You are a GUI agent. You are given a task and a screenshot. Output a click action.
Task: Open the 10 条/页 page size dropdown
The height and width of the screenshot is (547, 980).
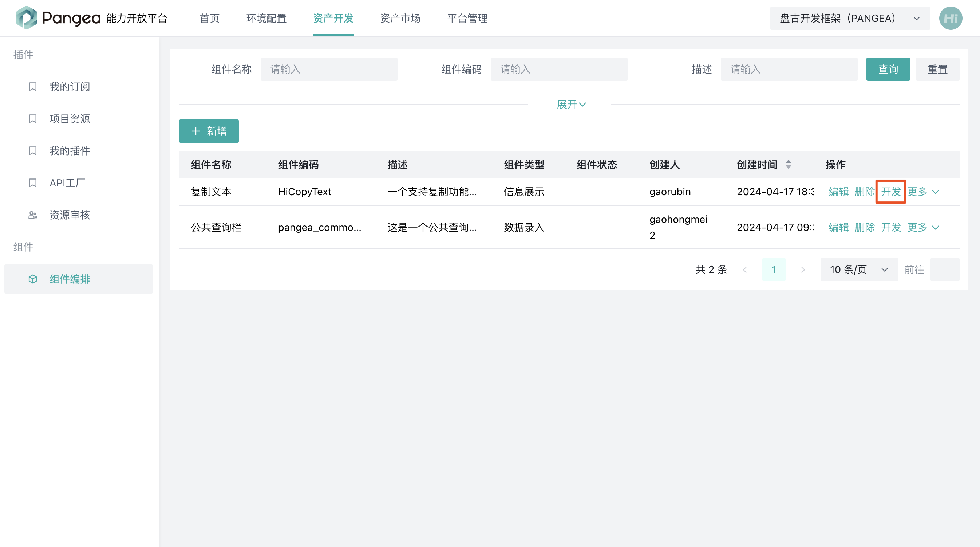[859, 269]
